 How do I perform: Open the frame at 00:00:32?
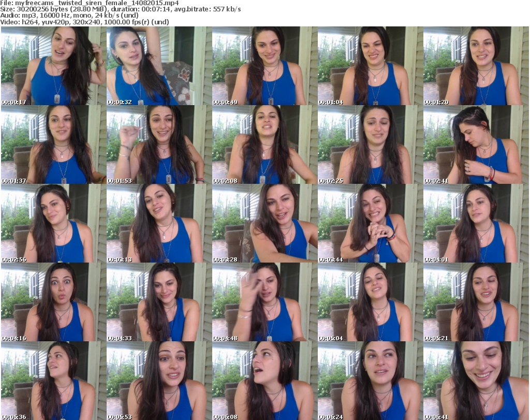[x=159, y=66]
